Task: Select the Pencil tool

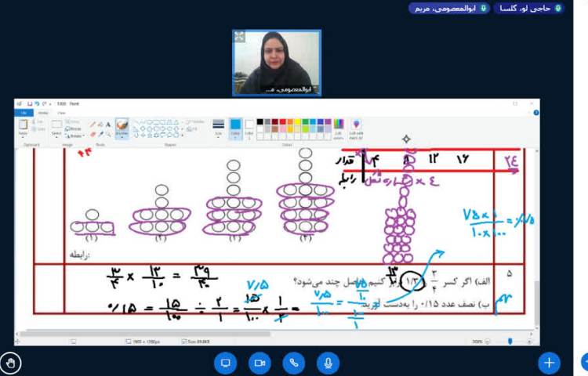Action: tap(93, 125)
